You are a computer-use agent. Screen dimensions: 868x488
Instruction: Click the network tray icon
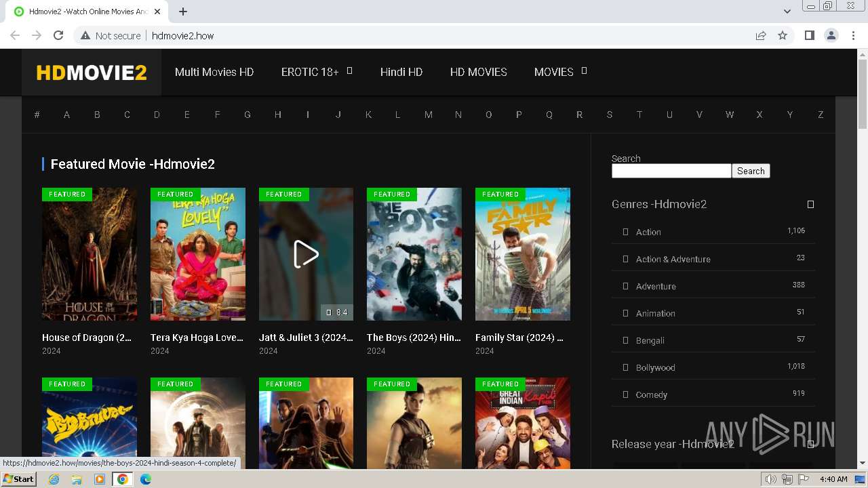[x=787, y=479]
